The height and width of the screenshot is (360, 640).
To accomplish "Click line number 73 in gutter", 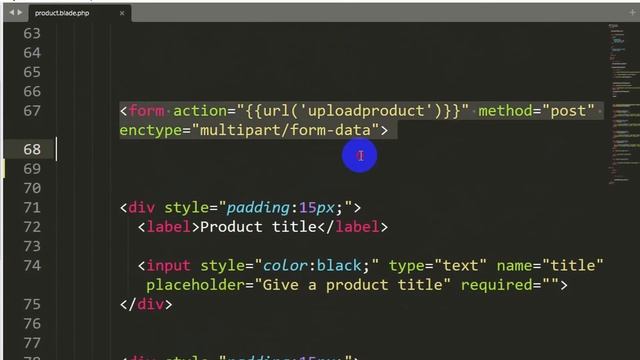I will tap(32, 247).
